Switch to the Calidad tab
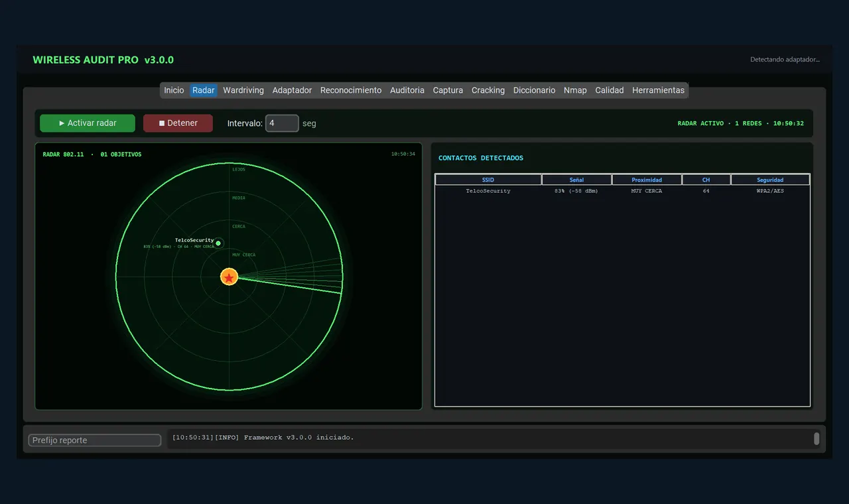This screenshot has height=504, width=849. click(x=610, y=90)
